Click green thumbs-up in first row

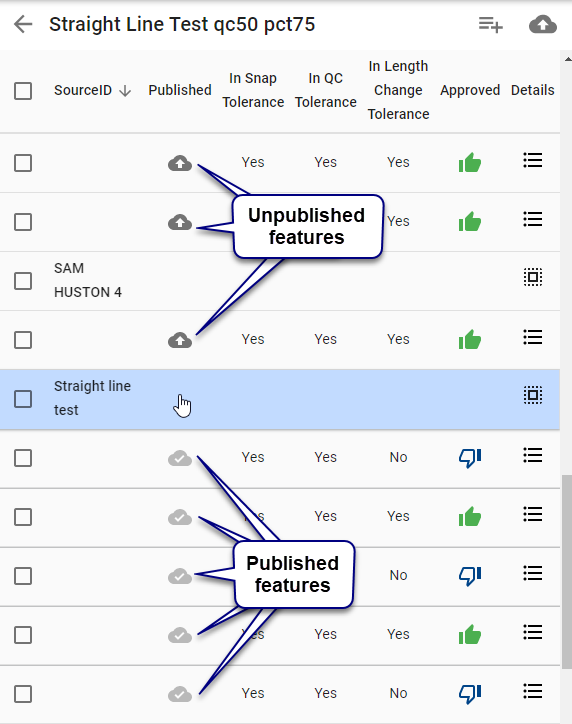click(x=470, y=163)
